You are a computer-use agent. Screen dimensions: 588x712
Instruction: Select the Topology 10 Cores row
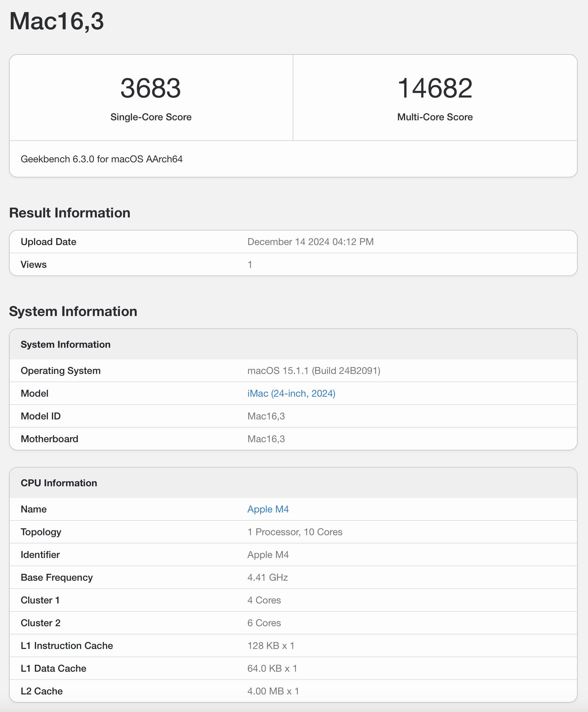coord(294,532)
